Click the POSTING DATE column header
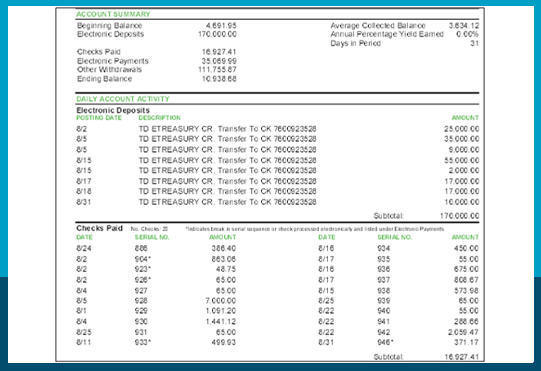The image size is (541, 371). point(99,118)
